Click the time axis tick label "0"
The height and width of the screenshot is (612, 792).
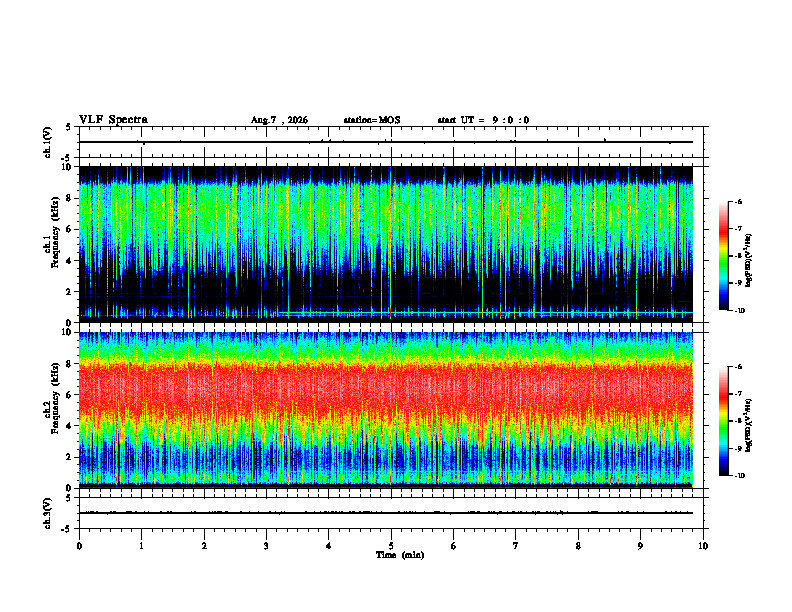[79, 546]
